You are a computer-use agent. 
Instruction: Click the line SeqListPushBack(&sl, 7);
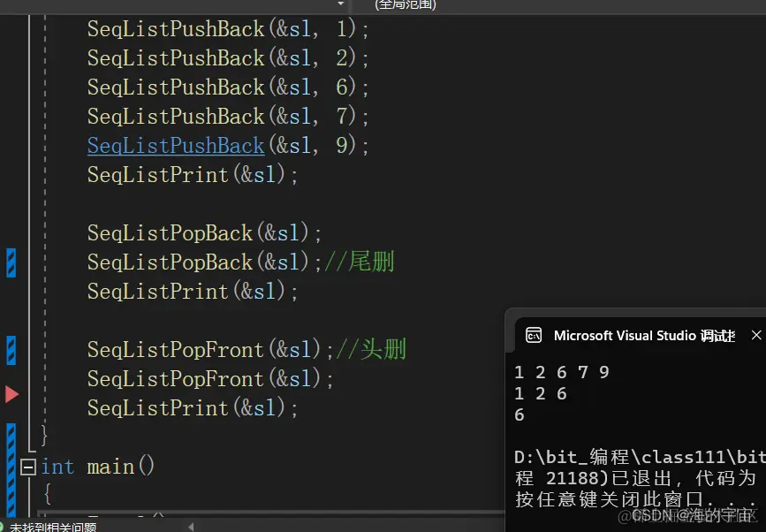pyautogui.click(x=228, y=117)
